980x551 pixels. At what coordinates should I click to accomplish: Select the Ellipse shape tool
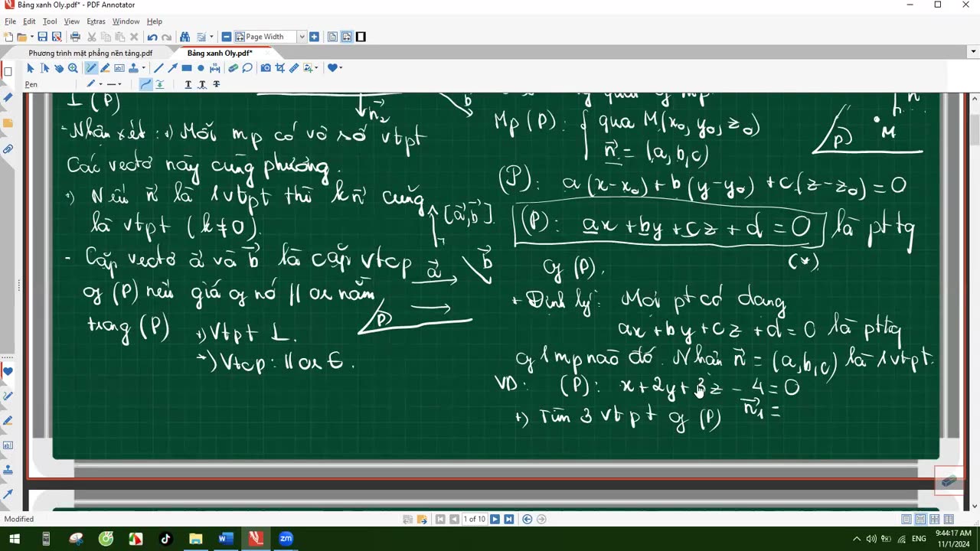coord(201,68)
